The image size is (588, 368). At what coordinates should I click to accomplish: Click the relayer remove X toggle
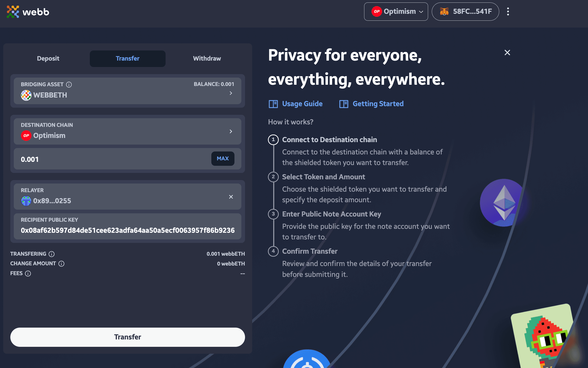pyautogui.click(x=231, y=197)
